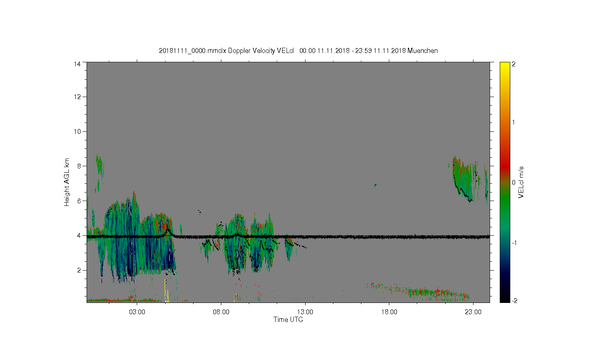Click the plot title '20181111_0000.mmclx Doppler Velocity VELcl'
The height and width of the screenshot is (364, 607).
pos(226,51)
